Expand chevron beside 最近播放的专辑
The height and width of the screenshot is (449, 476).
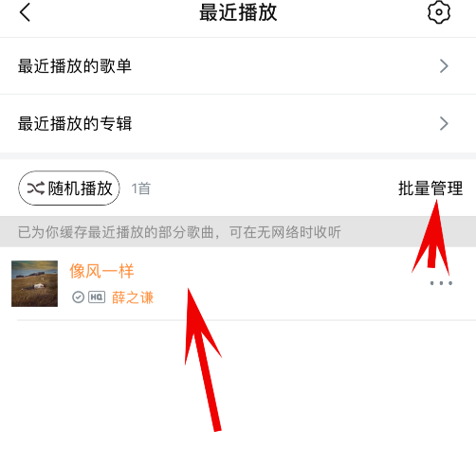click(x=444, y=123)
